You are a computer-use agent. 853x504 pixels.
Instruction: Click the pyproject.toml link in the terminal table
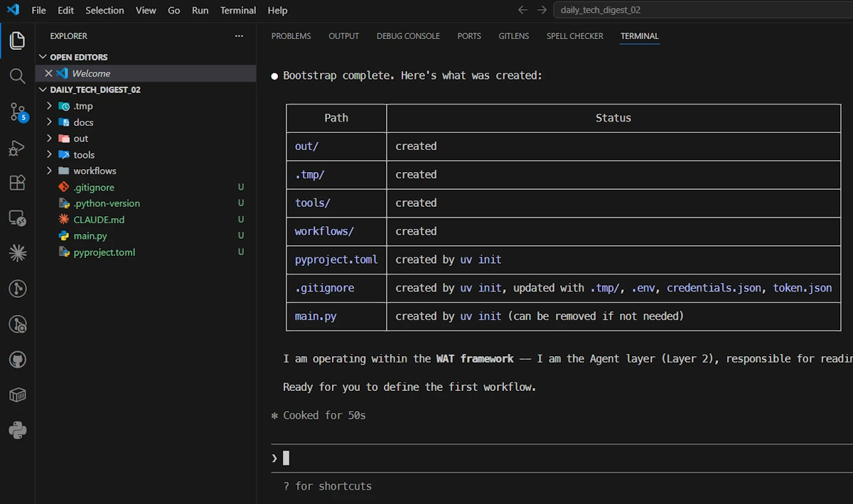pos(336,259)
